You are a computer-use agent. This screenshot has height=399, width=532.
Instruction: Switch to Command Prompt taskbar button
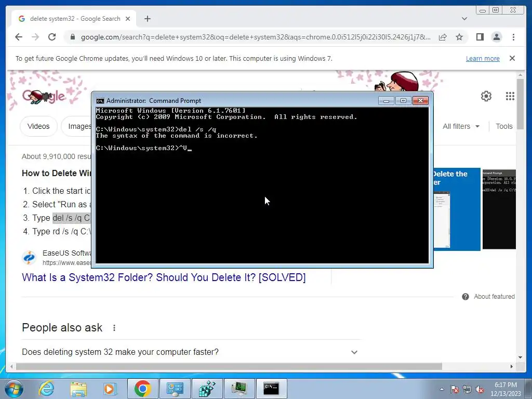tap(271, 389)
